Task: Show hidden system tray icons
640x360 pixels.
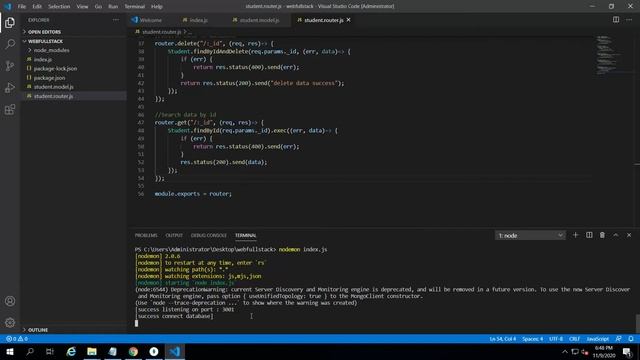Action: (564, 351)
